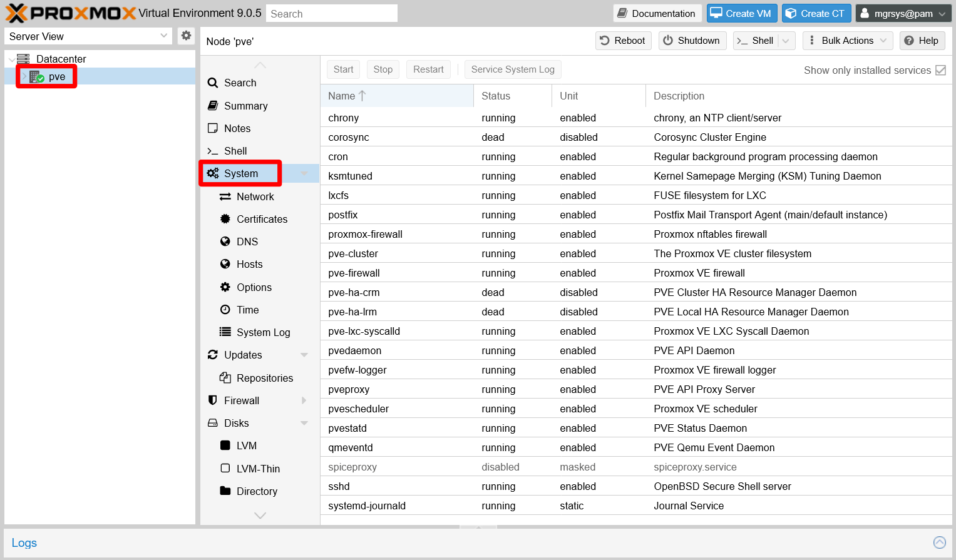Image resolution: width=956 pixels, height=560 pixels.
Task: Collapse the Datacenter tree node
Action: pyautogui.click(x=11, y=58)
